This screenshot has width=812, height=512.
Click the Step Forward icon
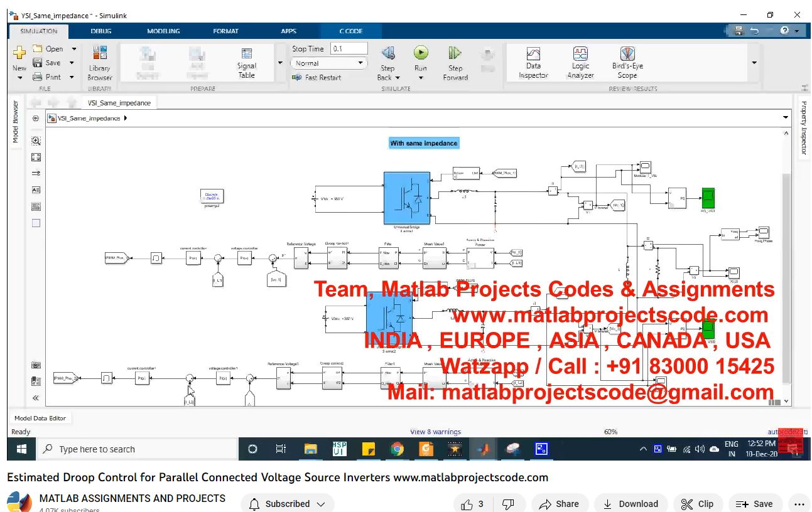[x=455, y=53]
